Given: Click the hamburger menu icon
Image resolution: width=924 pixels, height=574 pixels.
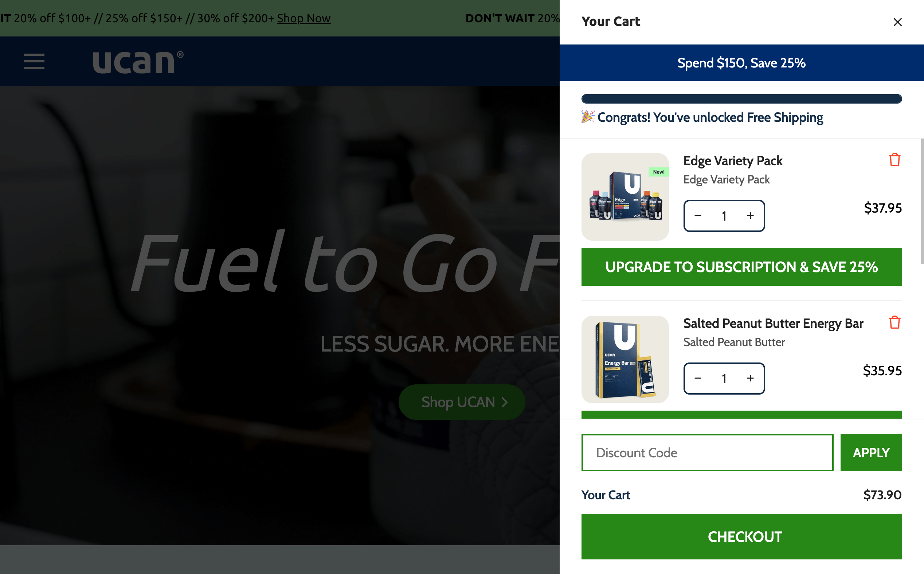Looking at the screenshot, I should 34,61.
